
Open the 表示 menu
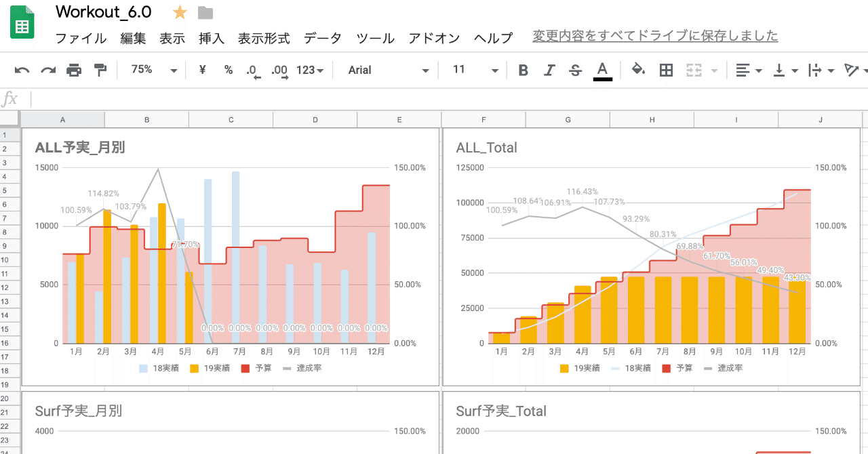172,38
